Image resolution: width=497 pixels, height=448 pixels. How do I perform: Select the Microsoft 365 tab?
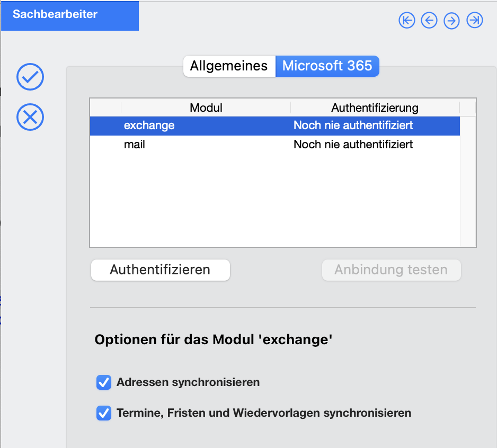click(327, 66)
